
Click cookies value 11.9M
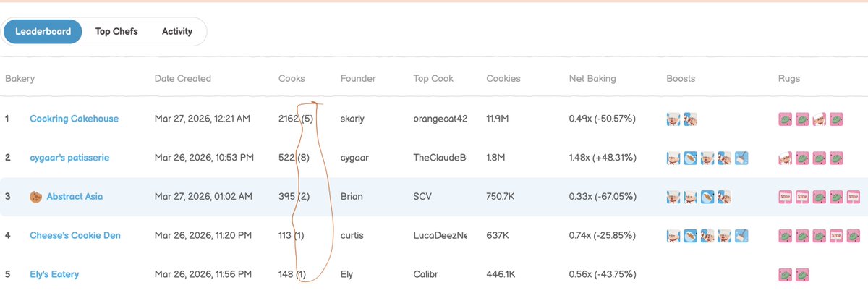click(498, 119)
